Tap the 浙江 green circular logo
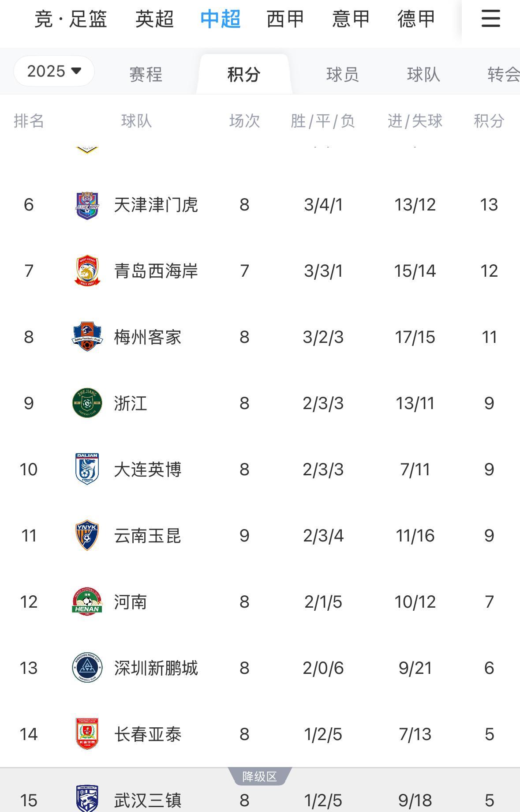 [x=87, y=403]
